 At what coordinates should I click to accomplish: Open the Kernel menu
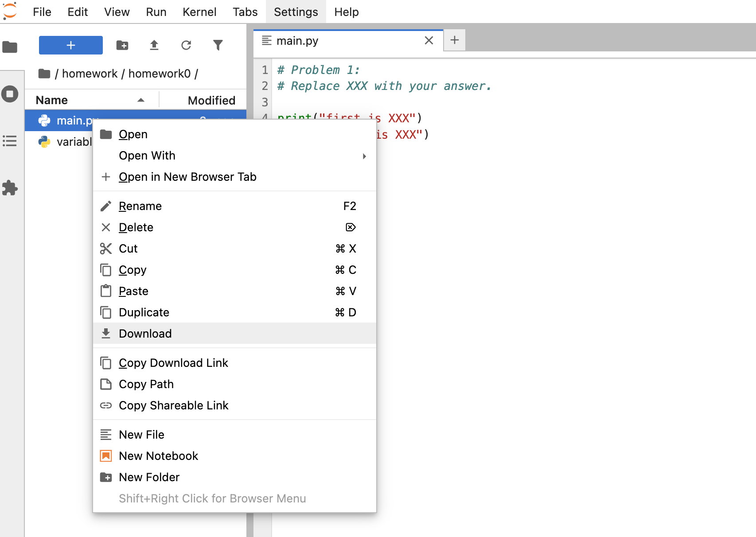pyautogui.click(x=199, y=12)
